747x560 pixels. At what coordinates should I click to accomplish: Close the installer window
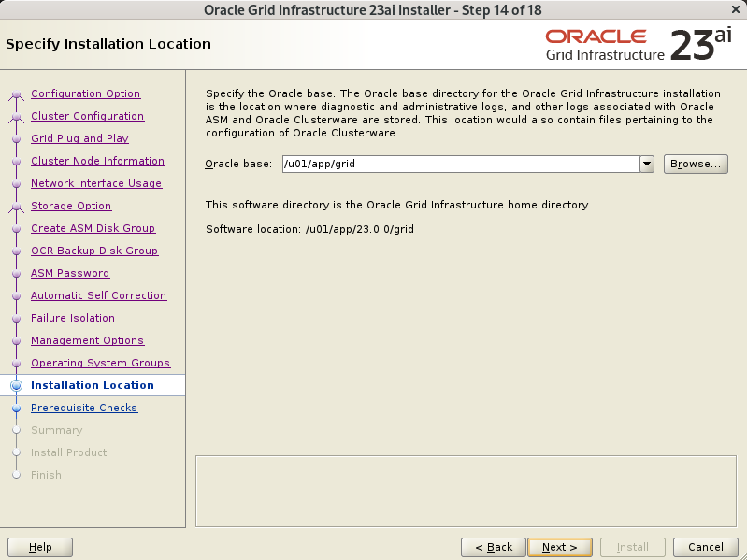[x=736, y=9]
